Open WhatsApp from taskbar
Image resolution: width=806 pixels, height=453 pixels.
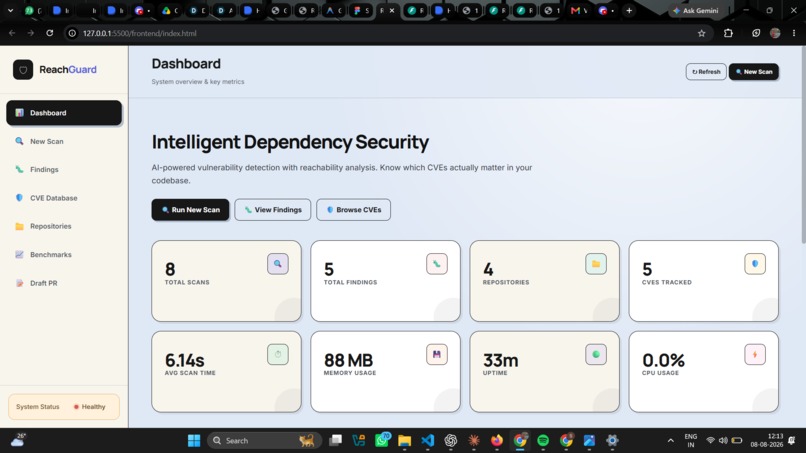coord(382,440)
